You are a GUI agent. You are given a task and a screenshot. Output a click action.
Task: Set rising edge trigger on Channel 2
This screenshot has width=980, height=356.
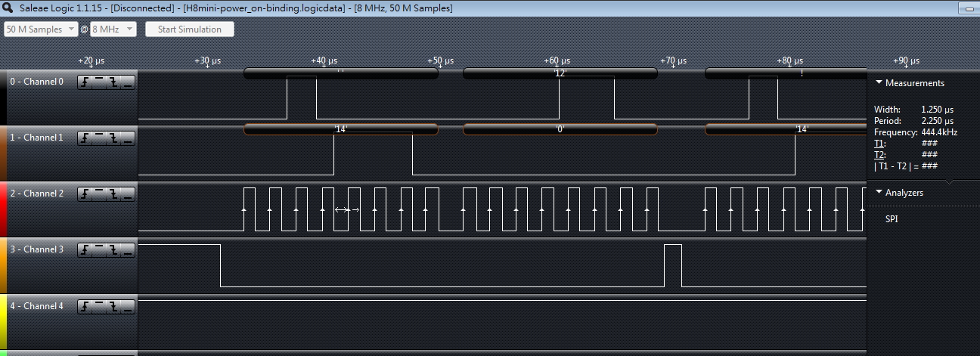[x=85, y=193]
